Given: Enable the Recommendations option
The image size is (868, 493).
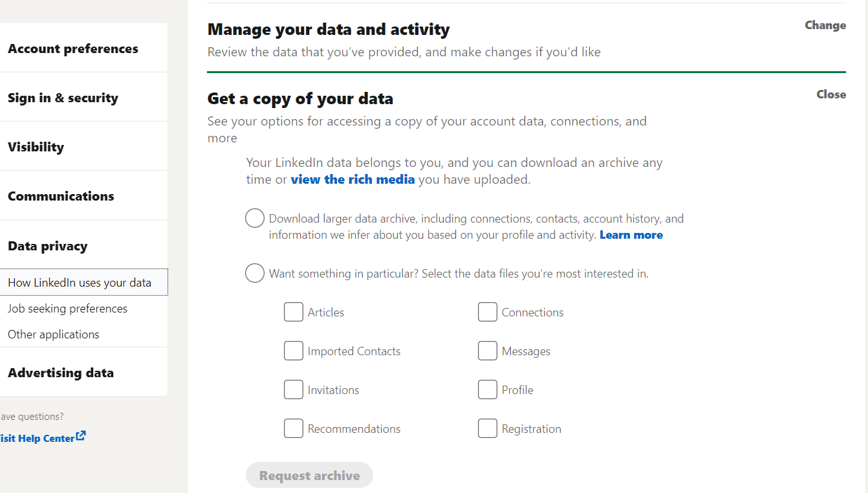Looking at the screenshot, I should (x=294, y=428).
